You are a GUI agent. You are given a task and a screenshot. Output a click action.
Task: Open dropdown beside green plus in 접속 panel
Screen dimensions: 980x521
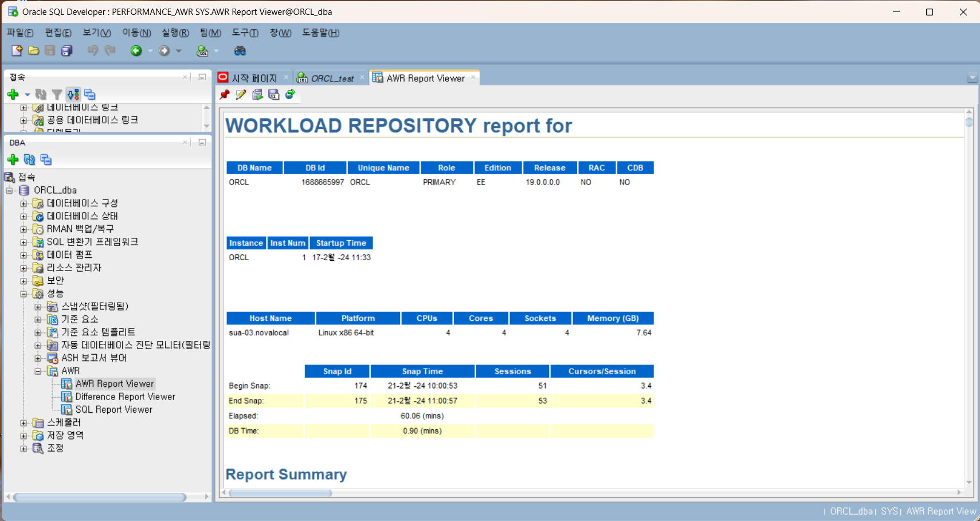pos(27,95)
